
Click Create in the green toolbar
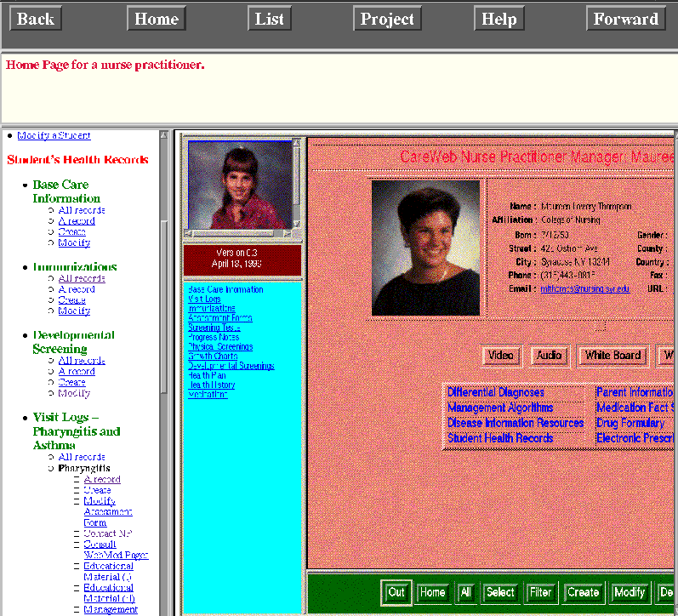tap(583, 592)
